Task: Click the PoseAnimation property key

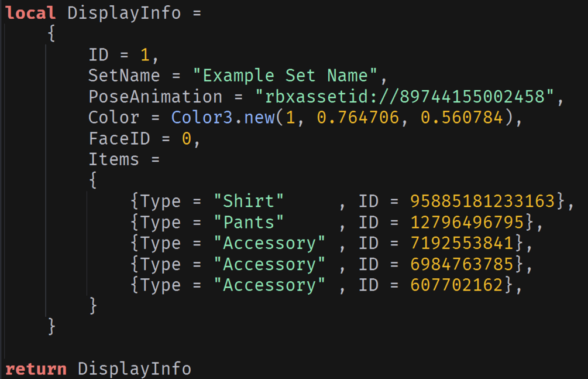Action: [155, 97]
